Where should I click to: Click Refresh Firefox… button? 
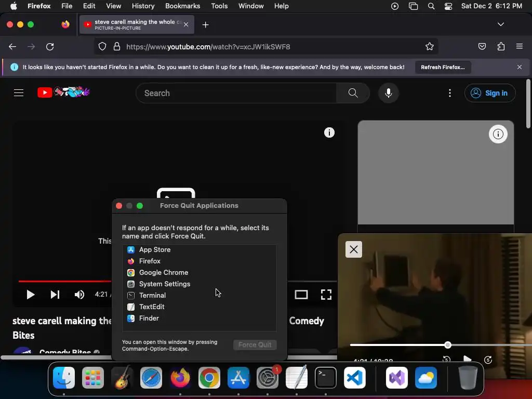(443, 67)
